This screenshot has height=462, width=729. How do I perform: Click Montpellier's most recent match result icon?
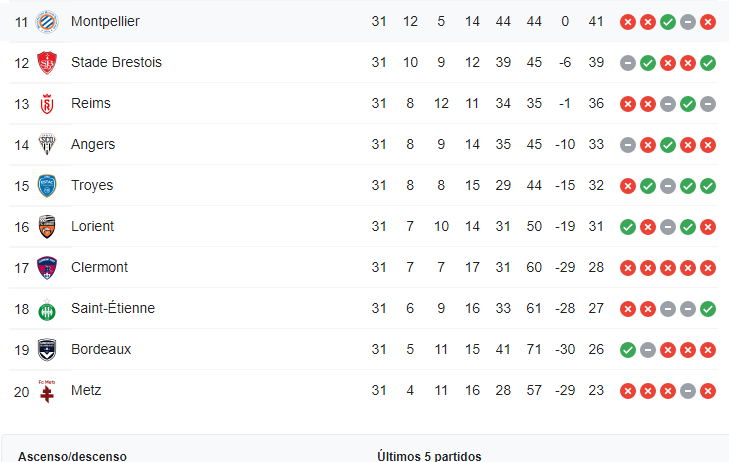[708, 21]
